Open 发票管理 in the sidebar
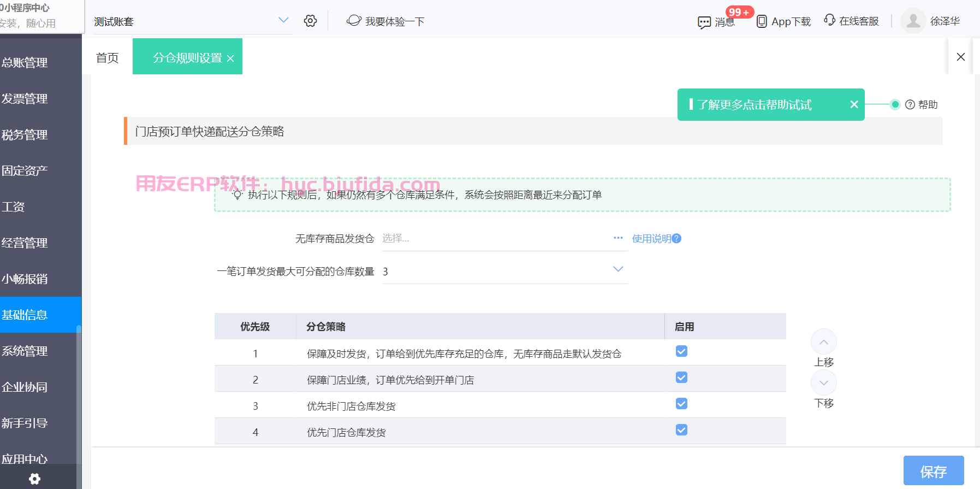Screen dimensions: 980x489 41,98
